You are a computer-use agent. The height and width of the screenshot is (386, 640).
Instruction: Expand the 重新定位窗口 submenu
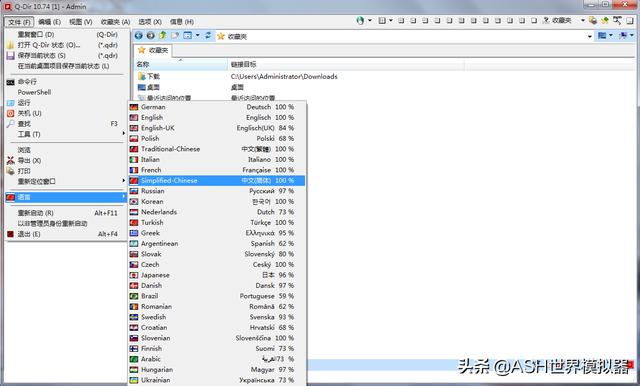(x=65, y=181)
